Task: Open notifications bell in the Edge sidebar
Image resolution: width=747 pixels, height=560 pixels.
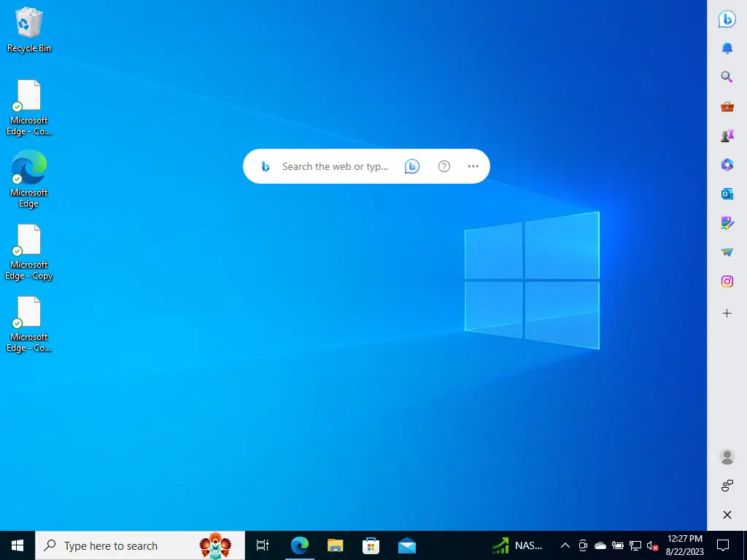Action: [727, 48]
